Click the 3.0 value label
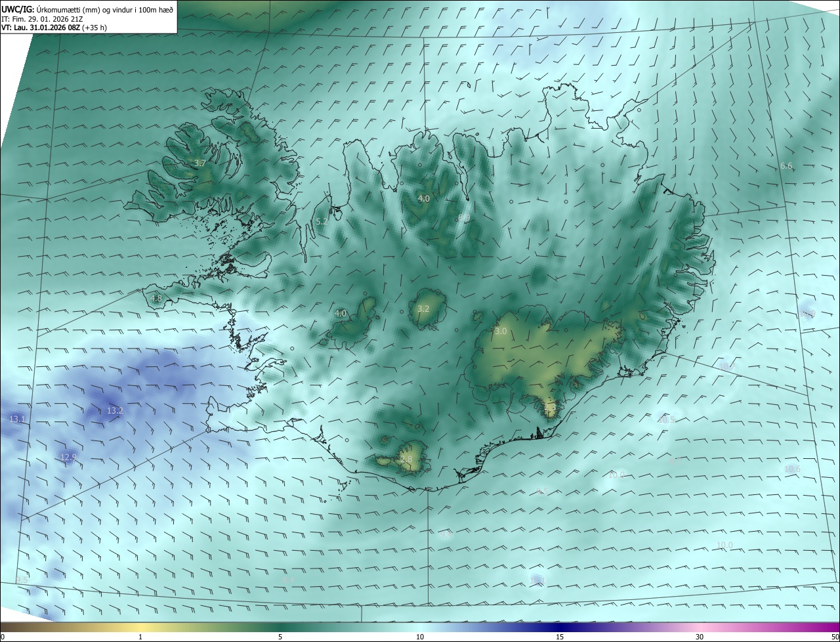Screen dimensions: 840x642 (x=501, y=332)
